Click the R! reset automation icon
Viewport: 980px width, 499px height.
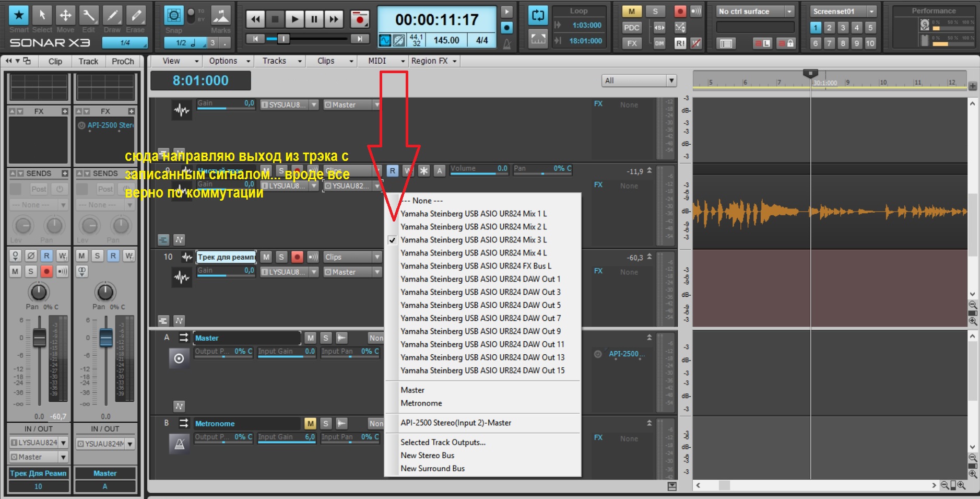tap(680, 43)
